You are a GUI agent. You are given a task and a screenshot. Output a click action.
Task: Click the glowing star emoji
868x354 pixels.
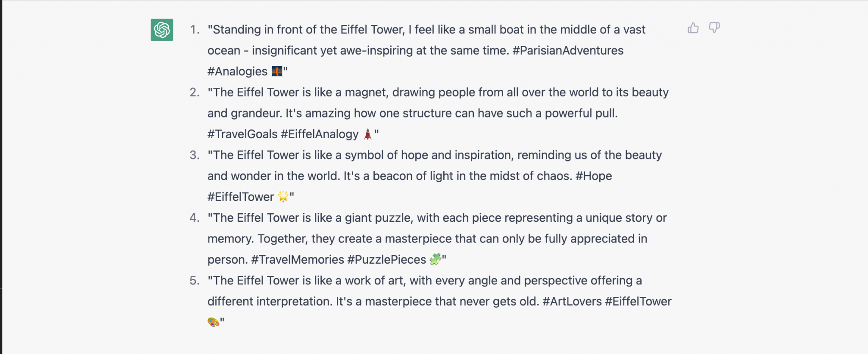click(283, 197)
